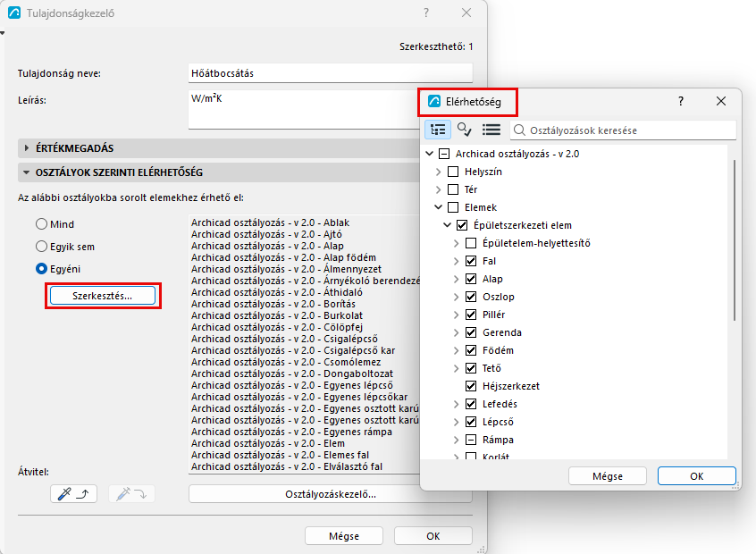Click the Leírás text area
The height and width of the screenshot is (554, 756).
[x=304, y=109]
